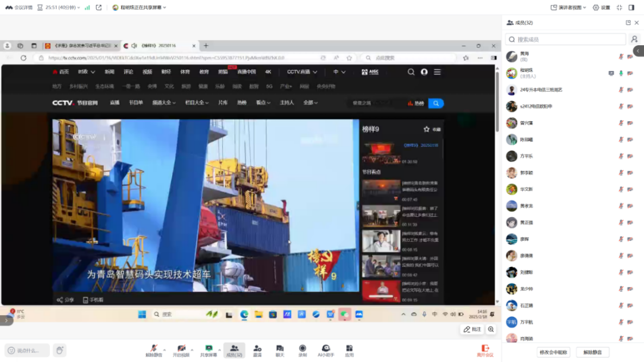The width and height of the screenshot is (644, 362).
Task: Start recording with the 录制 icon
Action: [303, 350]
